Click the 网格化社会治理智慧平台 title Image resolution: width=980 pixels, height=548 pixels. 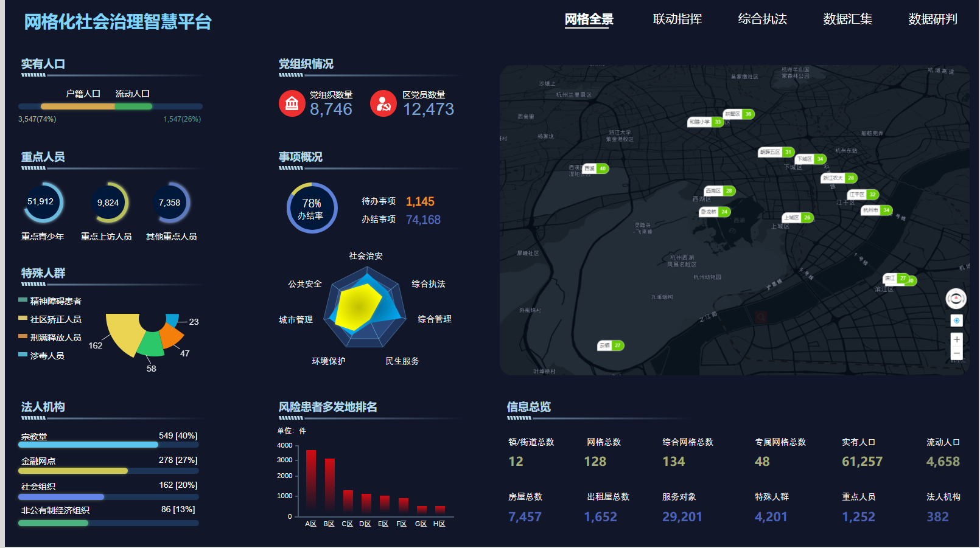118,22
